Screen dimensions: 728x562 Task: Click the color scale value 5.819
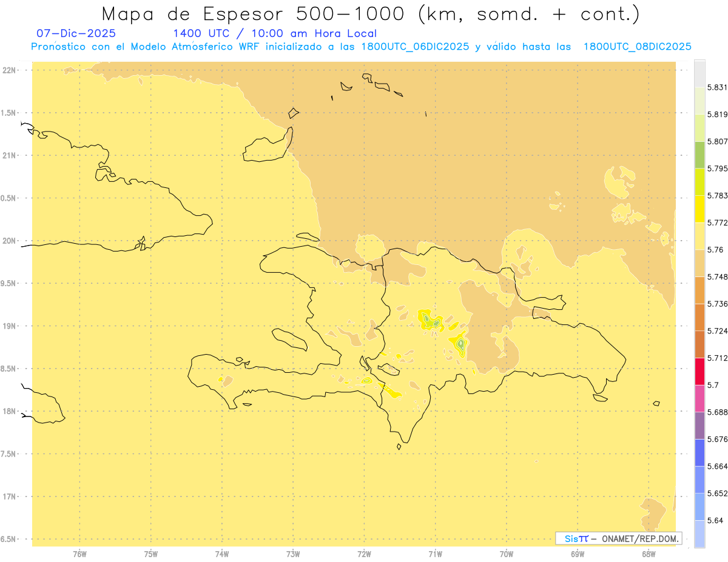[x=718, y=115]
